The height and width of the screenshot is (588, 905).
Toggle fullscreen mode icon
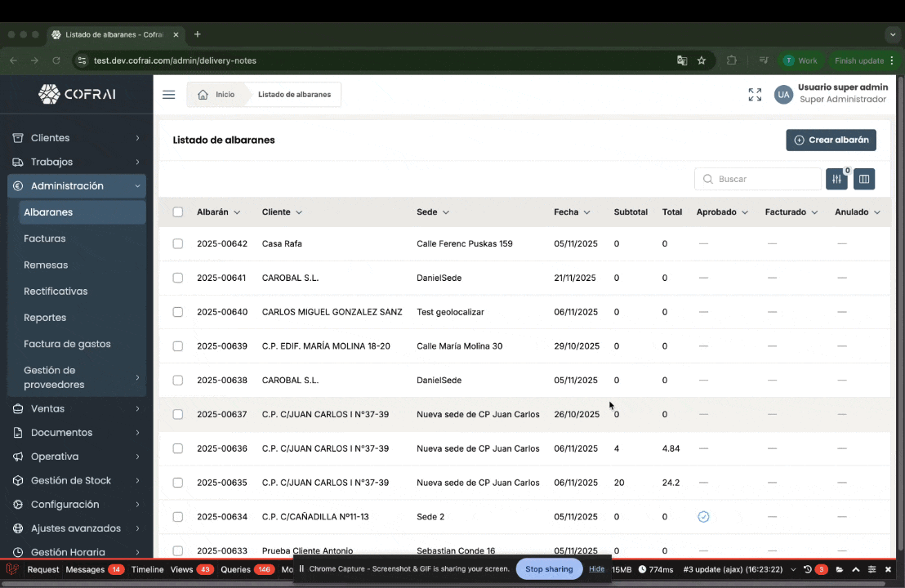coord(755,95)
